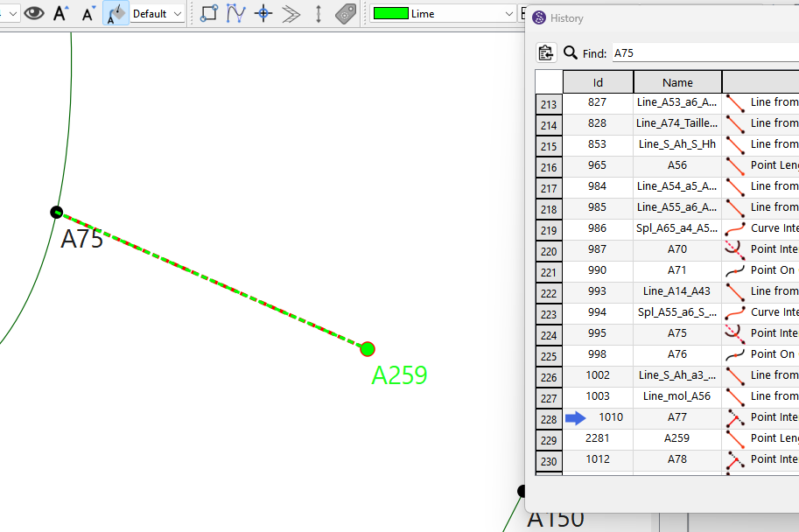Click the lime green color swatch

coord(389,14)
